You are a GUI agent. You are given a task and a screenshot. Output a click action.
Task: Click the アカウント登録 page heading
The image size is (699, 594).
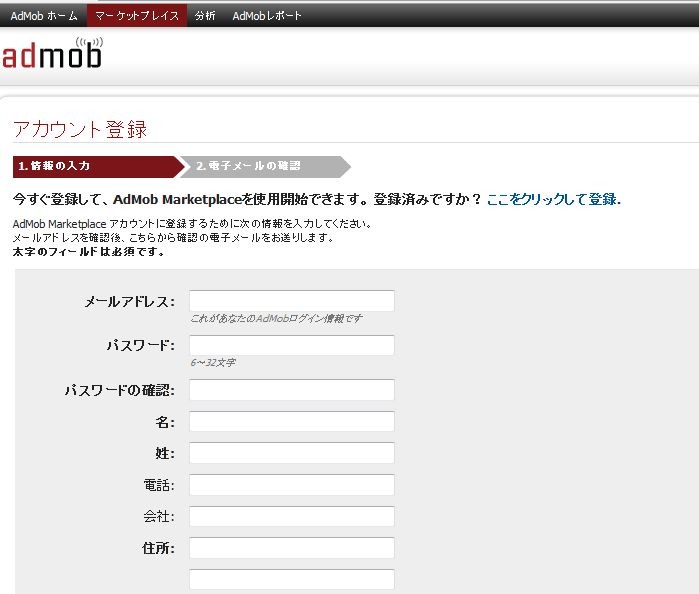point(80,129)
